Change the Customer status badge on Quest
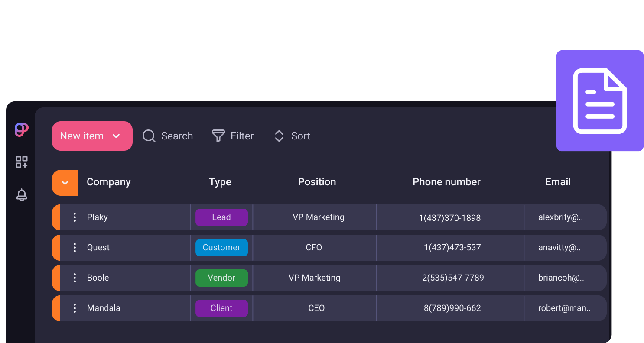This screenshot has height=343, width=644. point(221,247)
